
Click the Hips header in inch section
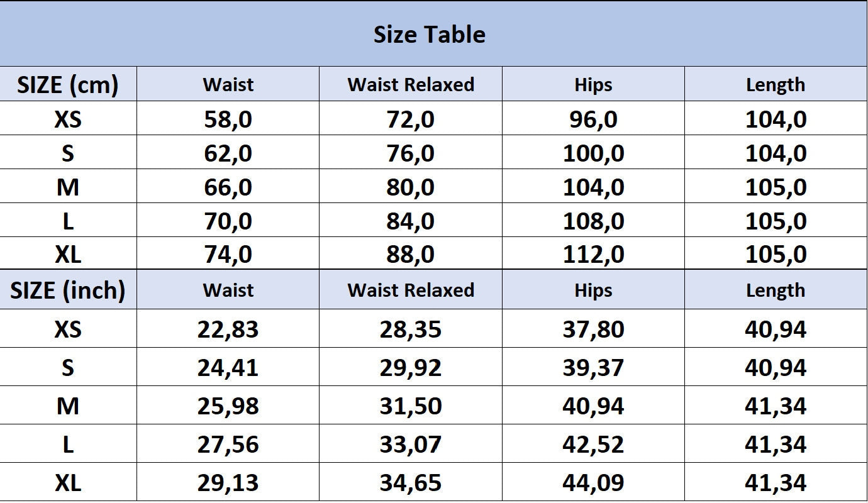click(x=593, y=290)
